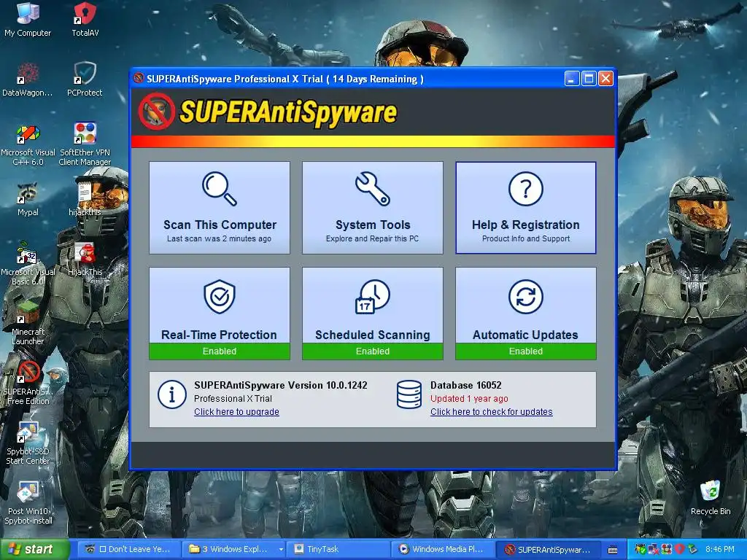Click the 'Click here to check for updates' link
Screen dimensions: 747x560
pyautogui.click(x=492, y=412)
